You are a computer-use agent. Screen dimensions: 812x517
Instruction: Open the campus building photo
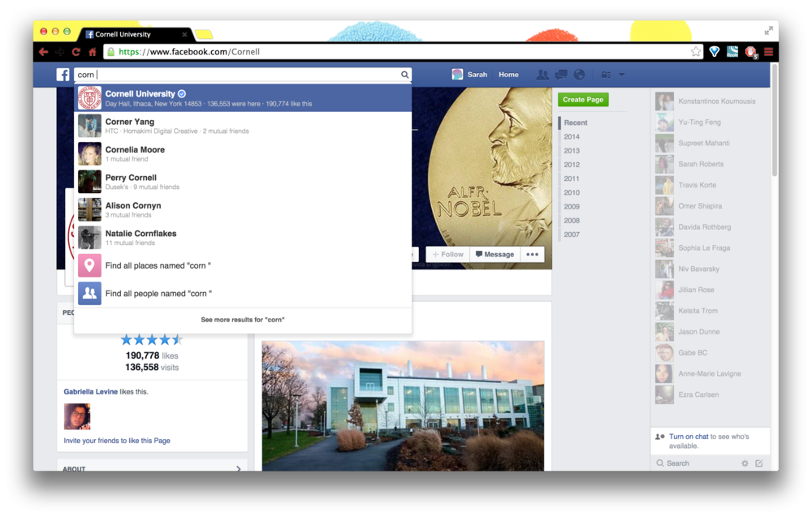point(403,406)
